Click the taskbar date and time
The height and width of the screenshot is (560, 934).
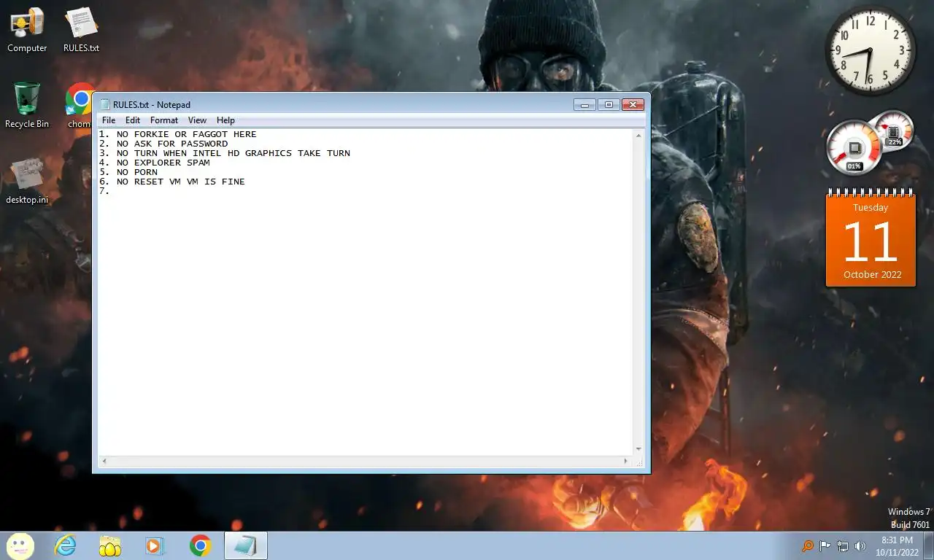point(897,545)
